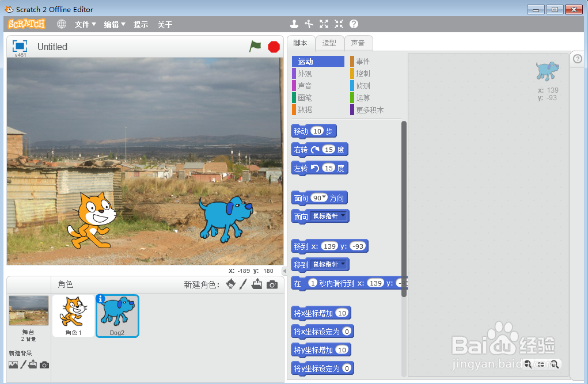
Task: Zoom in the scripts area
Action: click(x=555, y=364)
